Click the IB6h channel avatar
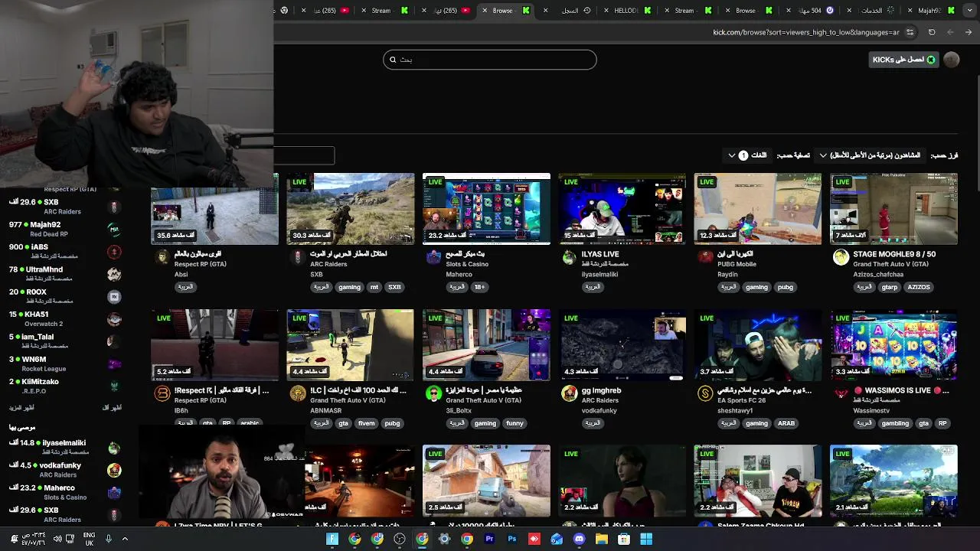Viewport: 980px width, 551px height. tap(162, 393)
